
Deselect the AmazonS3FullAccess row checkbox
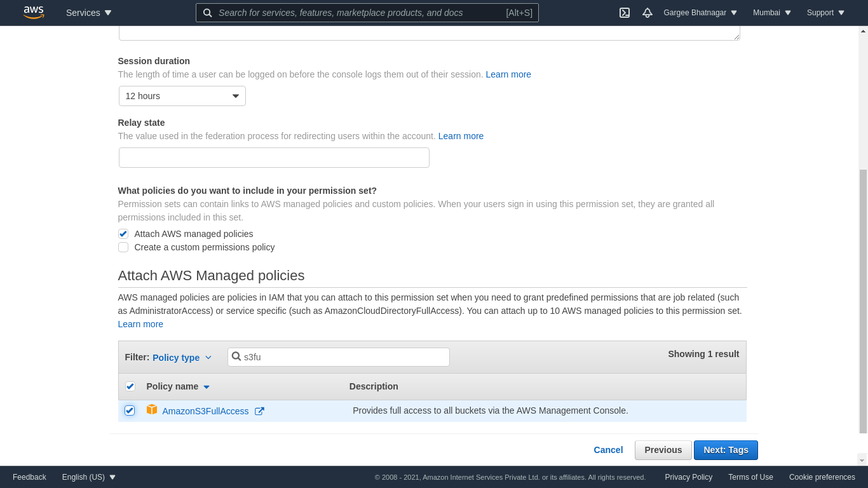coord(130,410)
